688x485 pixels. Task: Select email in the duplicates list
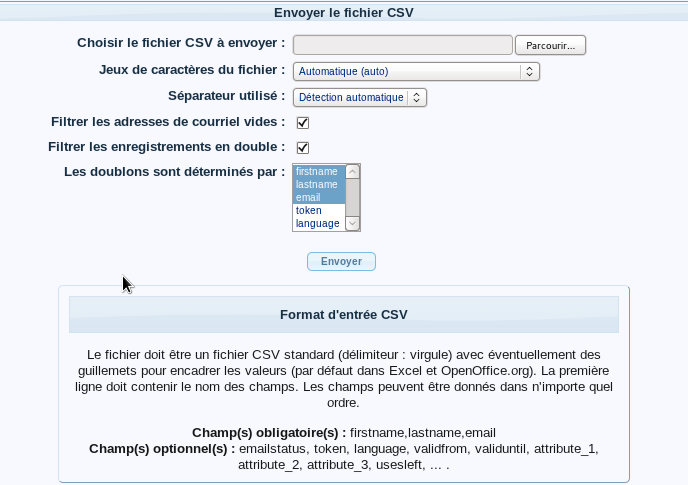click(x=317, y=198)
